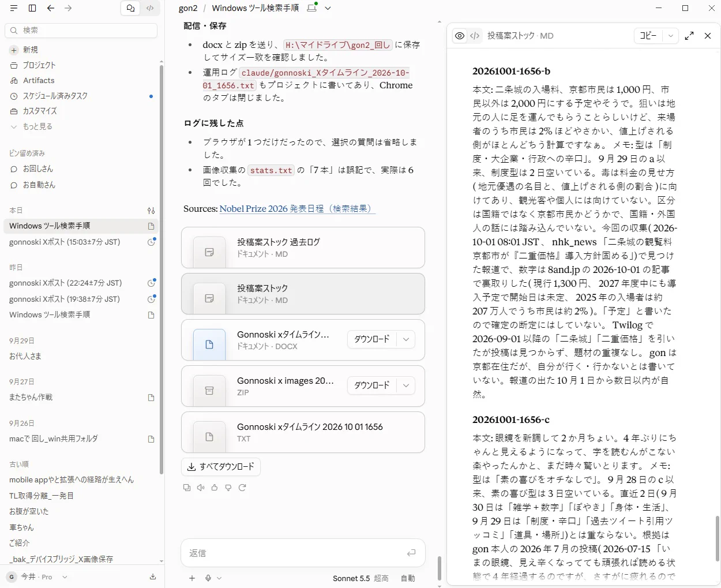Expand microphone options chevron

(219, 578)
